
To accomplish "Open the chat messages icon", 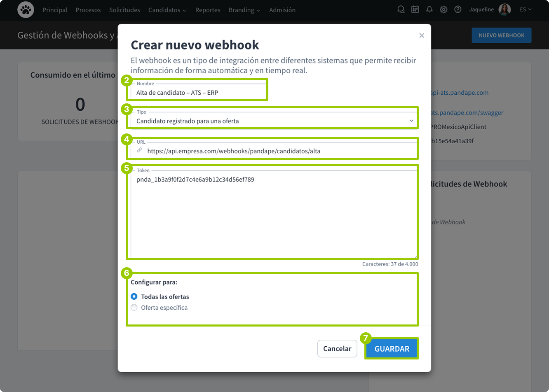I will 401,9.
